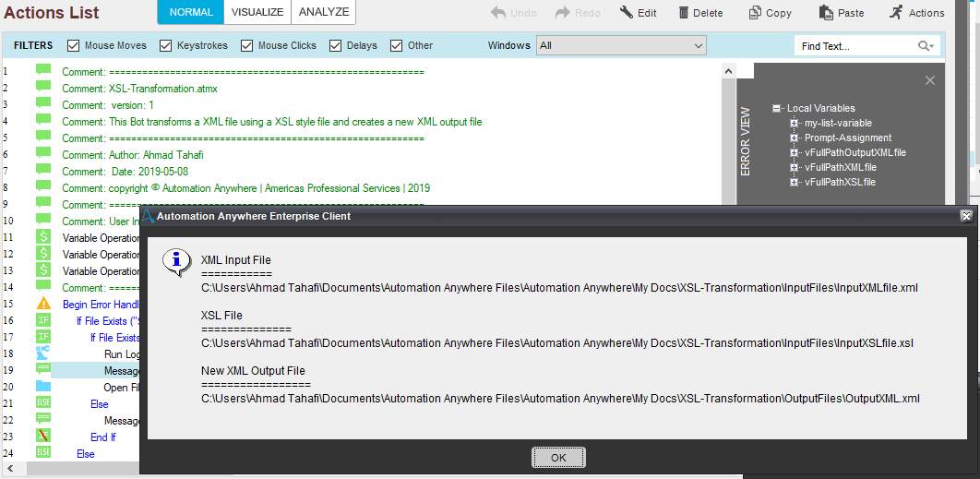Select the Date: 2019-05-08 comment line

point(125,172)
